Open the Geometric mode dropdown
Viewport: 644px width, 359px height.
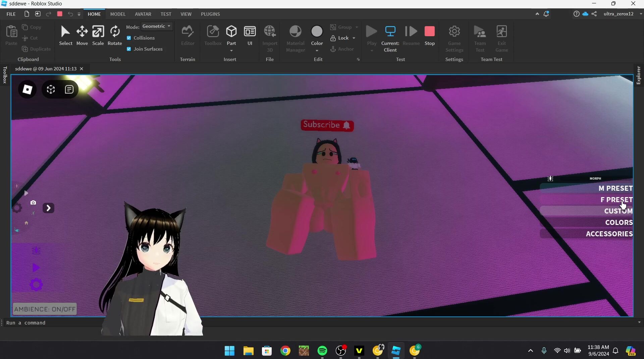(x=157, y=26)
